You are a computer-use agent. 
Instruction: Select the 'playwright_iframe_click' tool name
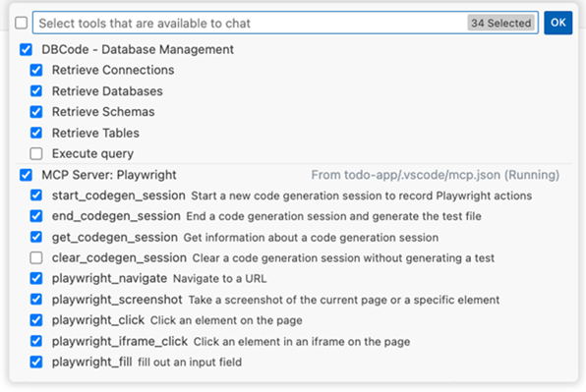coord(120,341)
